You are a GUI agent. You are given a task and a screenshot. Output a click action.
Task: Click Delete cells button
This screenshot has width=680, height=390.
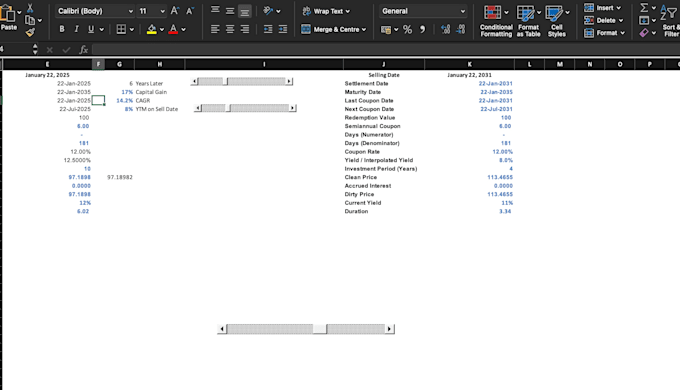click(x=604, y=20)
